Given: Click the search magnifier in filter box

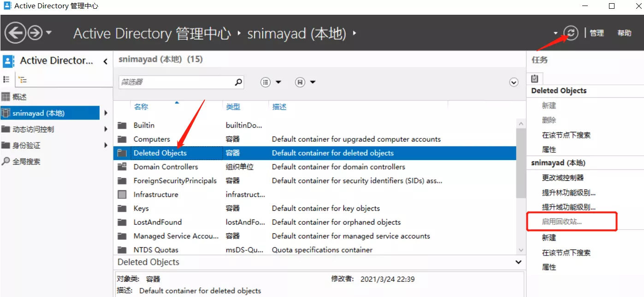Looking at the screenshot, I should coord(238,82).
